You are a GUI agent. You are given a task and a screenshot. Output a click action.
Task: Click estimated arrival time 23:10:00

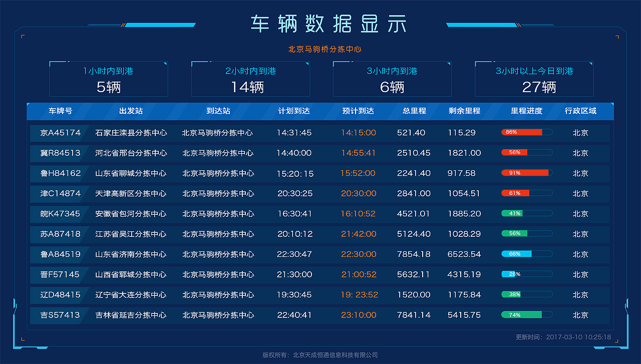tap(359, 315)
